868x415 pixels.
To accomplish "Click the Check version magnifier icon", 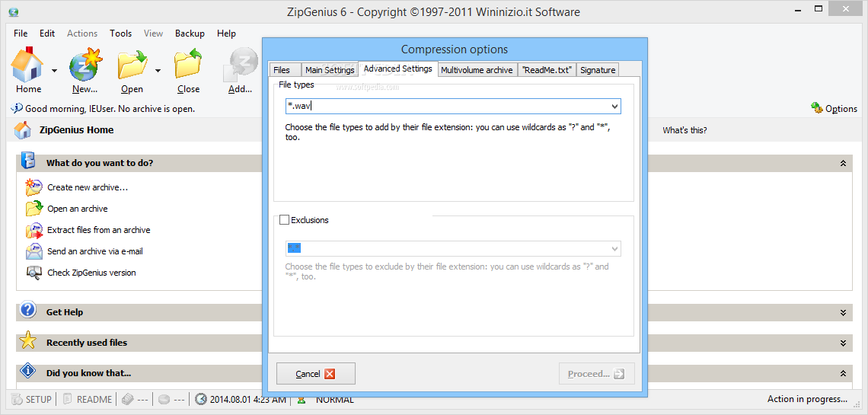I will 34,273.
